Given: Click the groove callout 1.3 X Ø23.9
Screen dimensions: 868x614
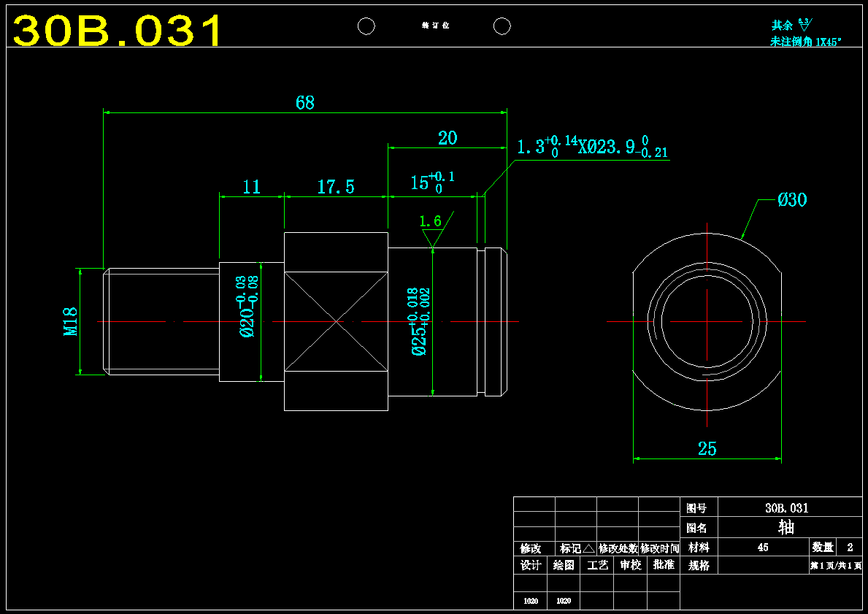Looking at the screenshot, I should click(x=592, y=147).
